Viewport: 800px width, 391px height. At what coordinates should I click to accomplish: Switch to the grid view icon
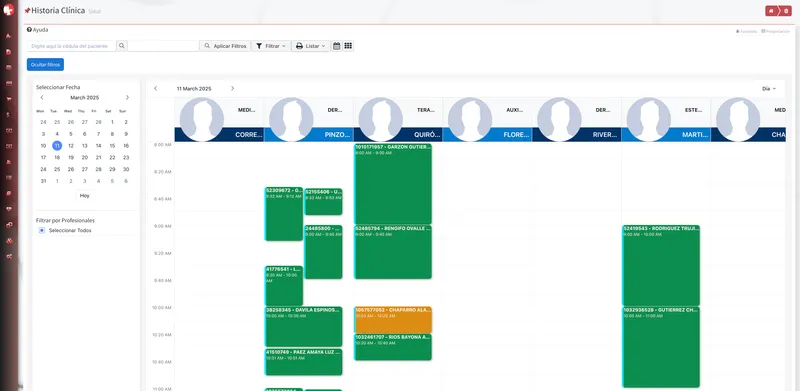click(x=348, y=46)
